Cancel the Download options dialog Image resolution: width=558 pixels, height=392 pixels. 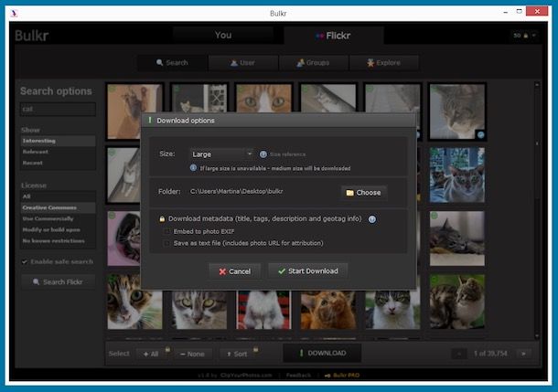pyautogui.click(x=235, y=271)
